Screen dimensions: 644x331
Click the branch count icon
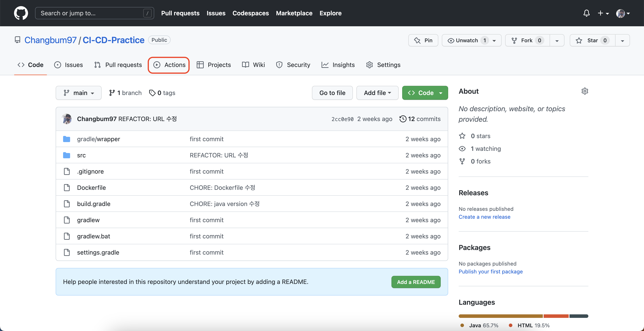coord(112,93)
